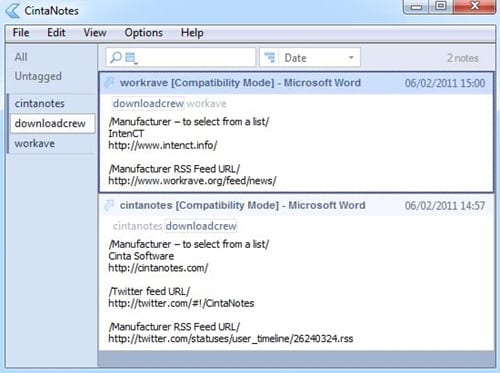This screenshot has width=500, height=373.
Task: Click the 06/02/2011 14:57 date
Action: (445, 205)
